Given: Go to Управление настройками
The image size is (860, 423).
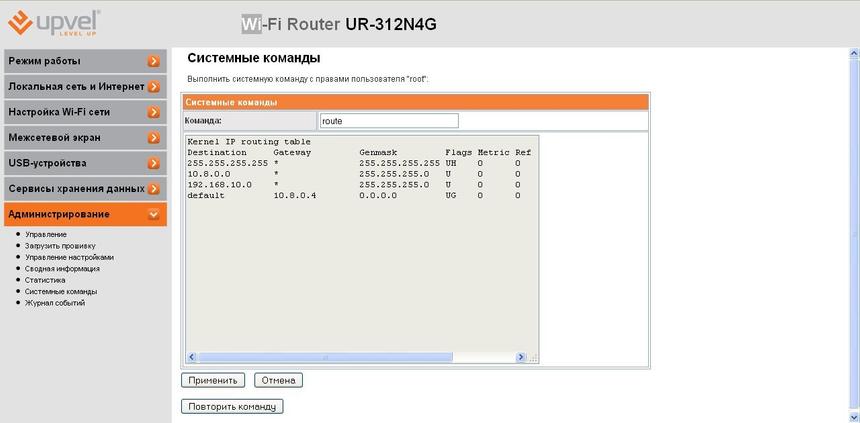Looking at the screenshot, I should pyautogui.click(x=69, y=257).
